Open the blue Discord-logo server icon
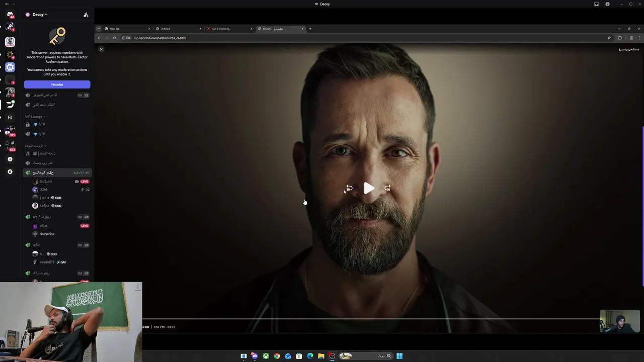 [10, 67]
